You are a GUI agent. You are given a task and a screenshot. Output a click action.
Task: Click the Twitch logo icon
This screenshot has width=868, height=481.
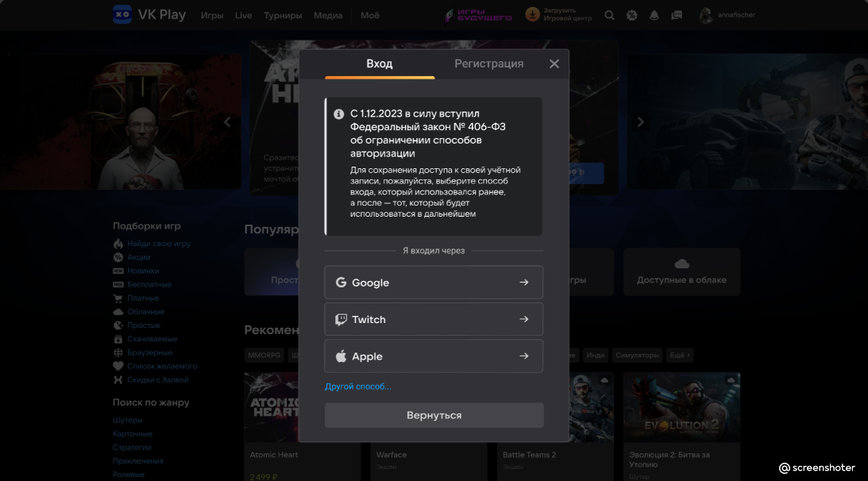point(341,319)
